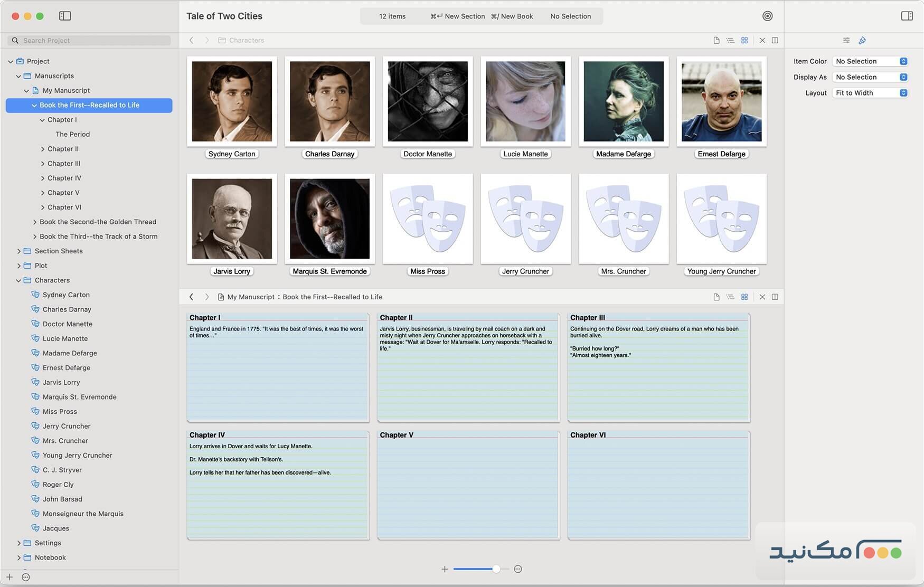The height and width of the screenshot is (587, 924).
Task: Close the top Characters editor pane
Action: (x=762, y=40)
